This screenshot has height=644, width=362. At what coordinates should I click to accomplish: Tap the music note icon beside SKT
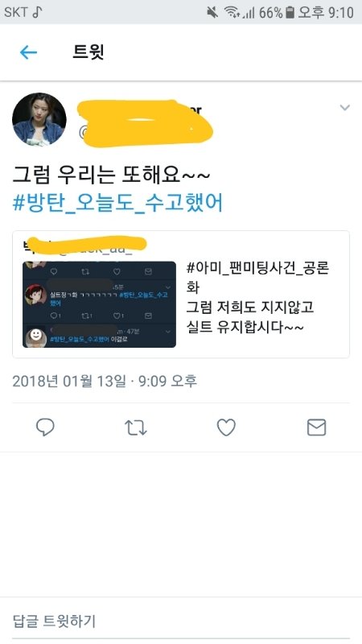pyautogui.click(x=37, y=12)
